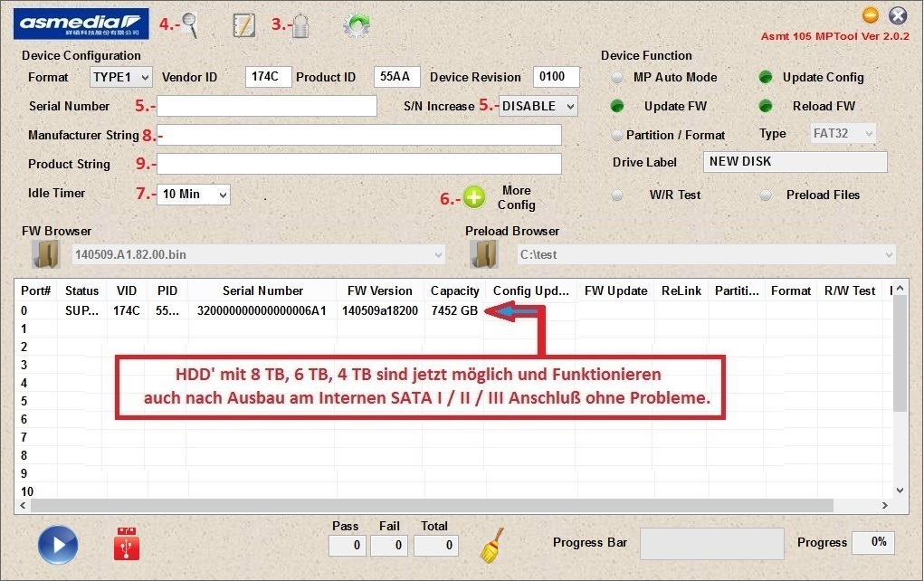This screenshot has height=581, width=924.
Task: Select the 7452 GB capacity cell
Action: click(x=455, y=310)
